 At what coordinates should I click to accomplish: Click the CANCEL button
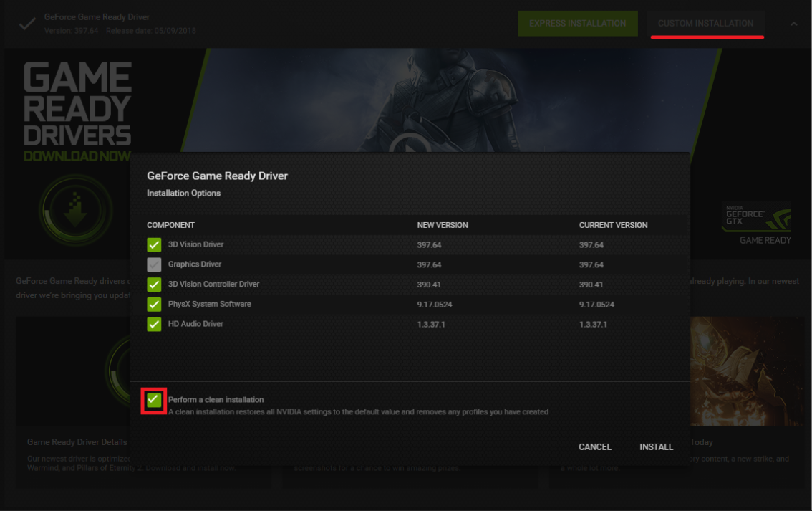click(x=595, y=446)
